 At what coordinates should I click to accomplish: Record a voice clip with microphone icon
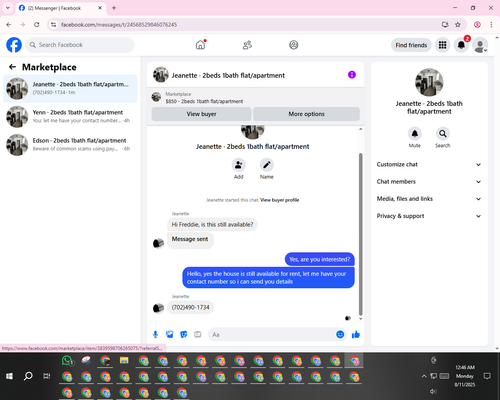[155, 334]
